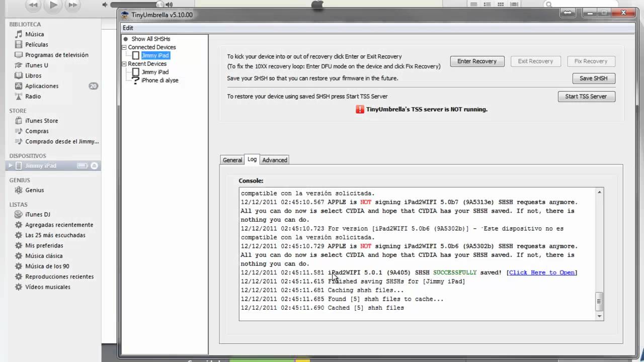Collapse the Connected Devices tree node

[x=124, y=47]
